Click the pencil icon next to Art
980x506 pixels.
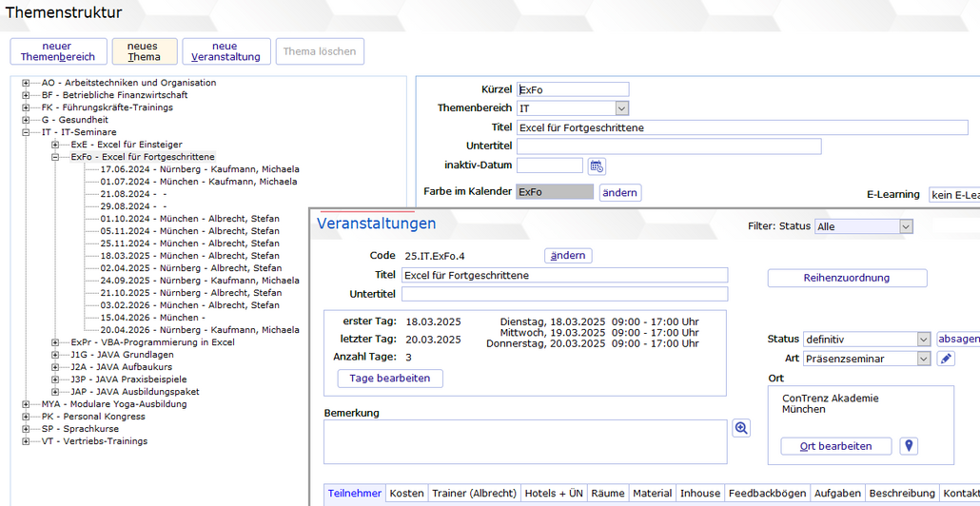(945, 359)
